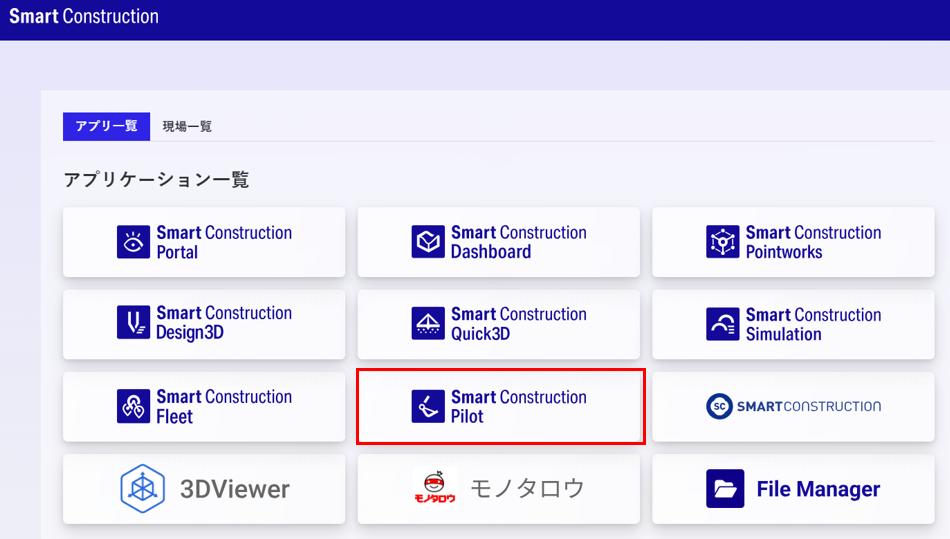Click the Pilot excavator icon
Screen dimensions: 950x539
click(428, 406)
